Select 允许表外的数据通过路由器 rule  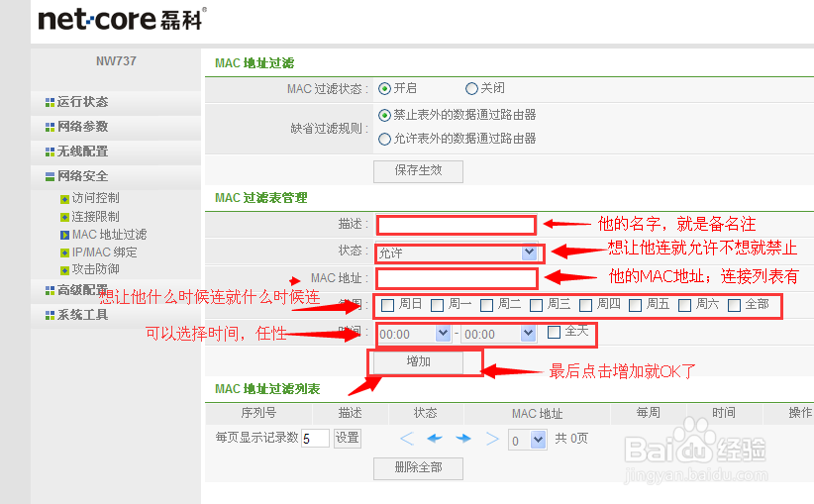click(x=384, y=139)
